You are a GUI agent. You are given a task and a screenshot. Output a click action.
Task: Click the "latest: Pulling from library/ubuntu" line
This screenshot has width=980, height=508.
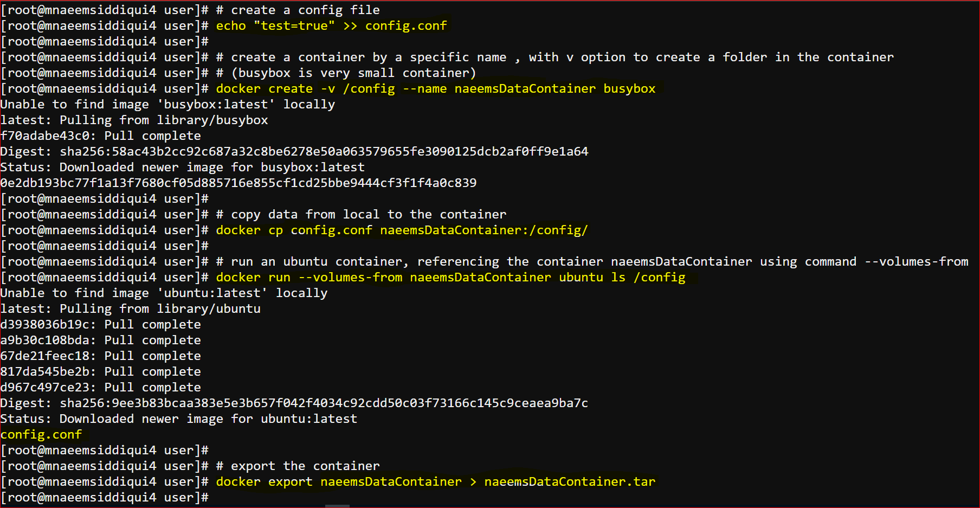(130, 309)
